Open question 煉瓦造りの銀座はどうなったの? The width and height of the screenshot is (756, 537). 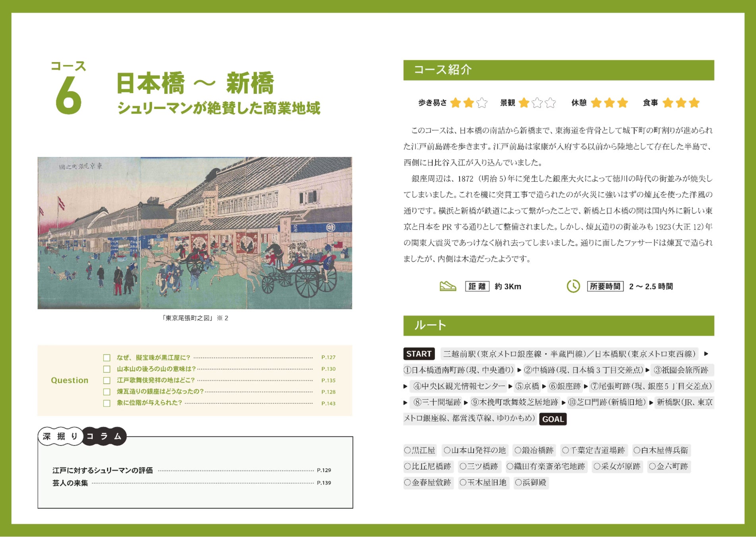coord(160,392)
